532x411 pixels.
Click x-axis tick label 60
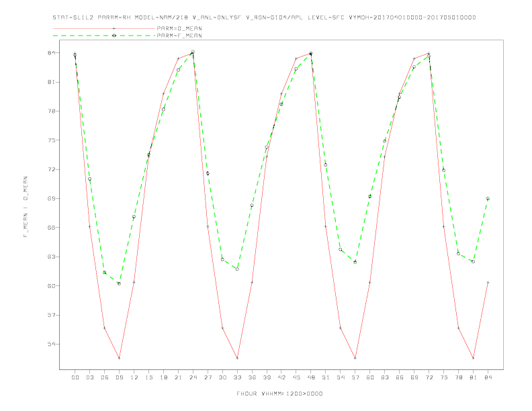pos(370,377)
